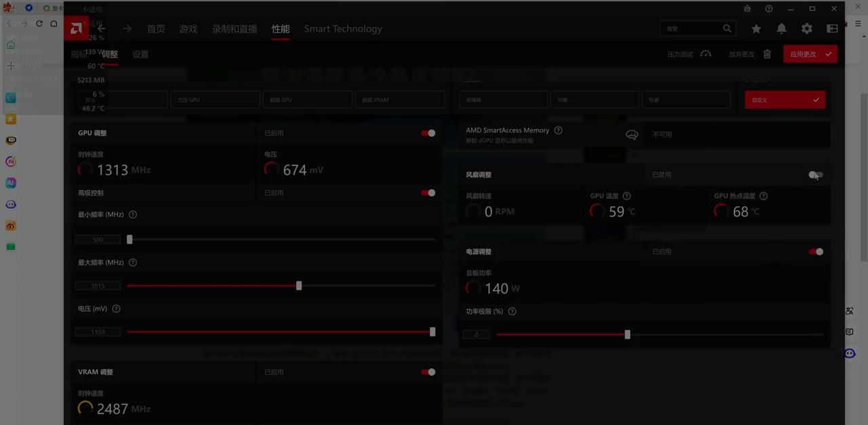This screenshot has height=425, width=868.
Task: Go back with the left arrow
Action: click(x=102, y=29)
